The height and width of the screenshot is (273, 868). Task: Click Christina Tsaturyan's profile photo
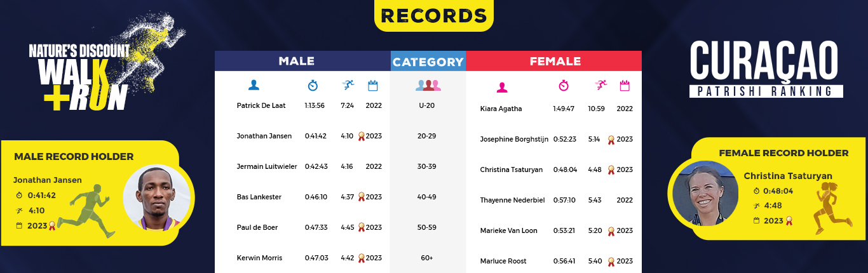click(x=705, y=194)
